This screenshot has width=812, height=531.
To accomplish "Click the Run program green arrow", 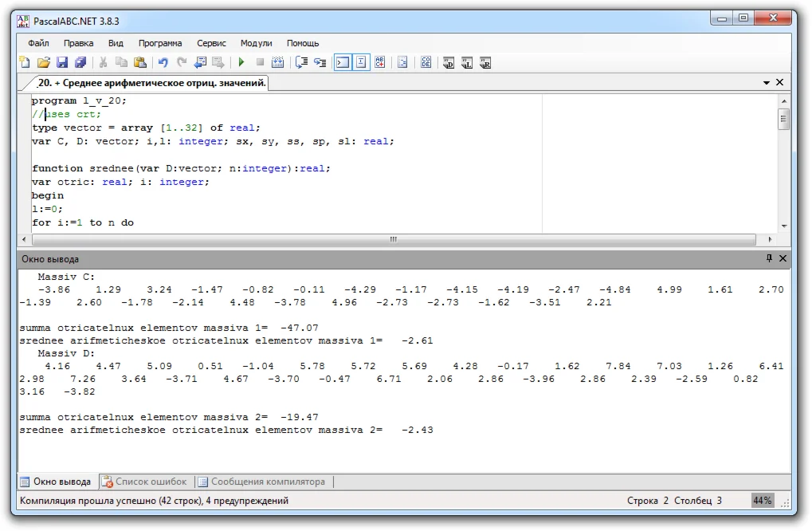I will [241, 62].
